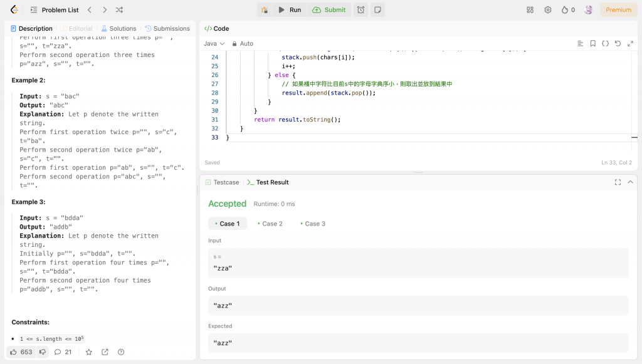Share the problem link icon
This screenshot has width=642, height=364.
click(105, 352)
